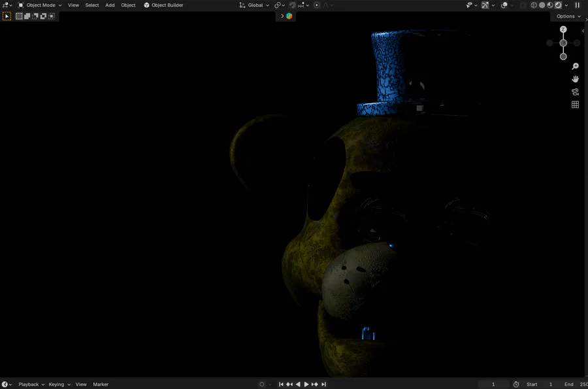Play the animation forward
The height and width of the screenshot is (389, 588).
click(306, 384)
